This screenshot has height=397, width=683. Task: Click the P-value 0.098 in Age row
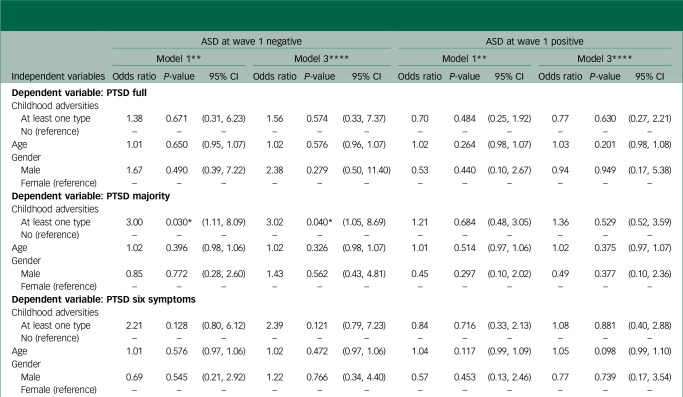coord(605,351)
